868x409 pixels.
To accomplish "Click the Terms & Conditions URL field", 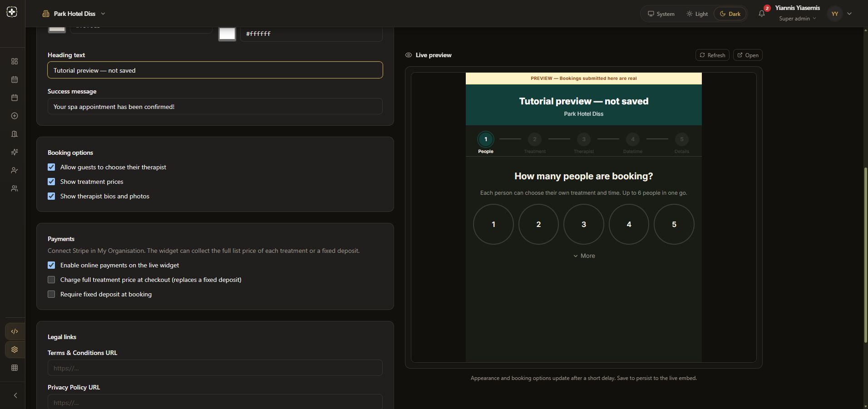I will point(215,368).
